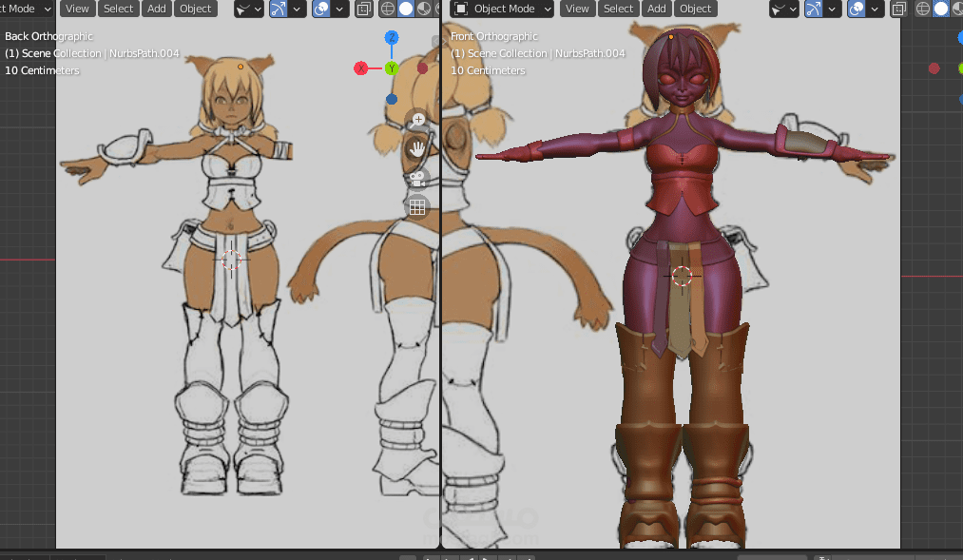Open Add menu in right viewport
The height and width of the screenshot is (560, 963).
(656, 9)
